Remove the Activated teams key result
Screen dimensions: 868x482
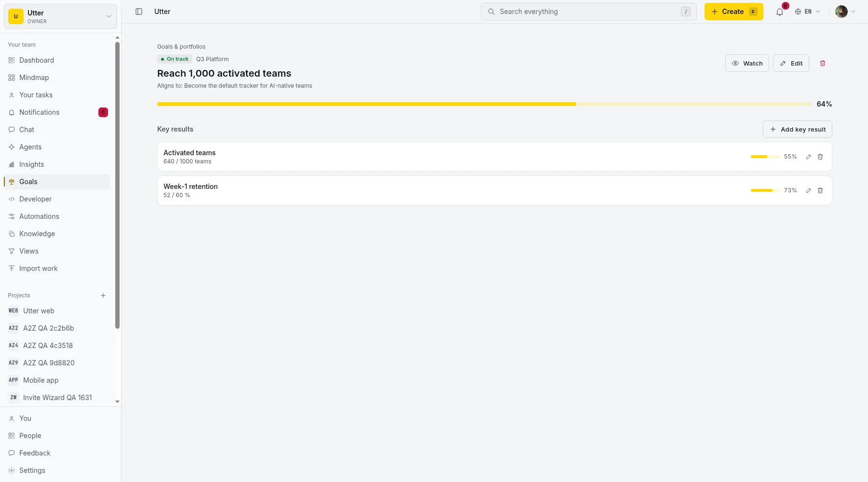(820, 157)
